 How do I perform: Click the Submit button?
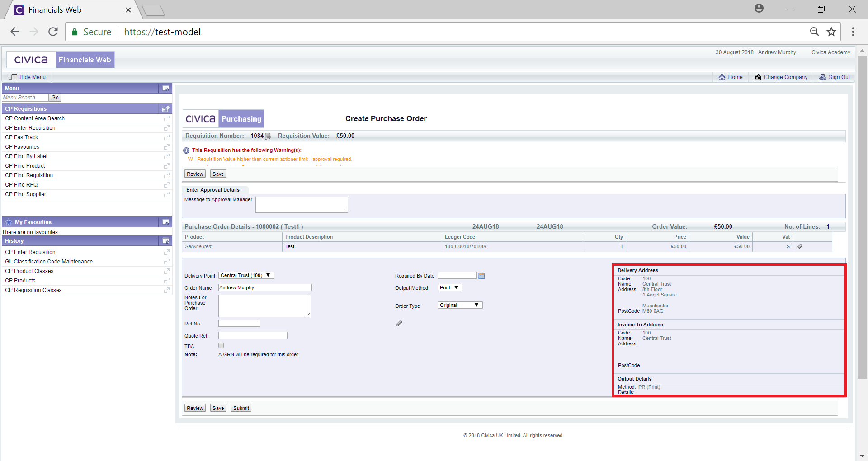click(241, 408)
